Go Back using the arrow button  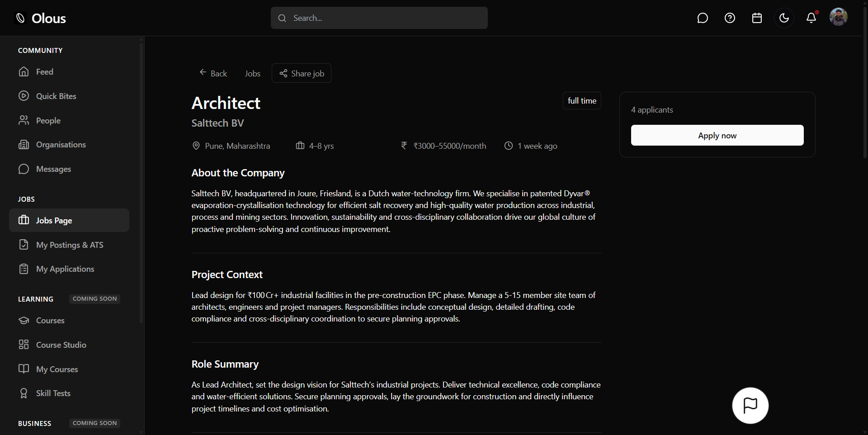click(213, 73)
